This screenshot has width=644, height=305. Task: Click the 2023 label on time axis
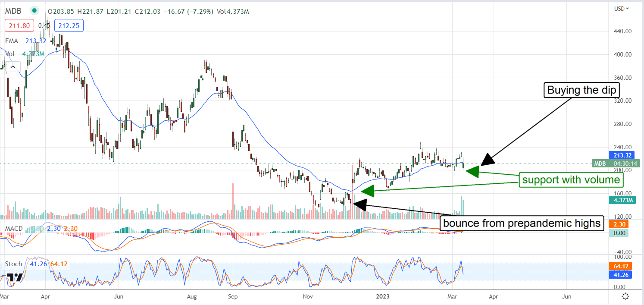pos(383,297)
